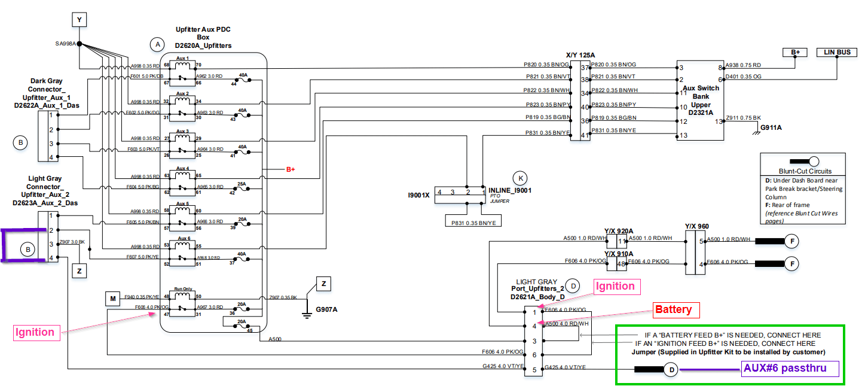The width and height of the screenshot is (868, 386).
Task: Select the A938 0.75 RD wire label
Action: pos(743,65)
